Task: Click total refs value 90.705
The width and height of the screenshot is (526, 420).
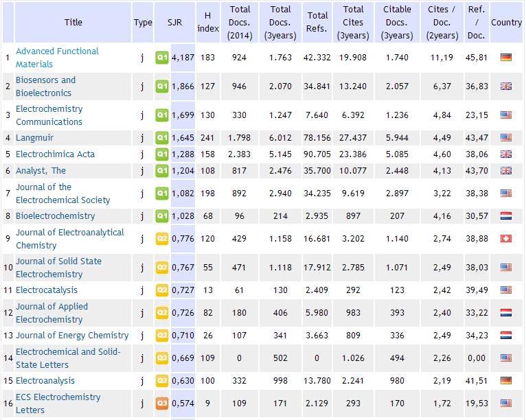Action: pyautogui.click(x=317, y=154)
